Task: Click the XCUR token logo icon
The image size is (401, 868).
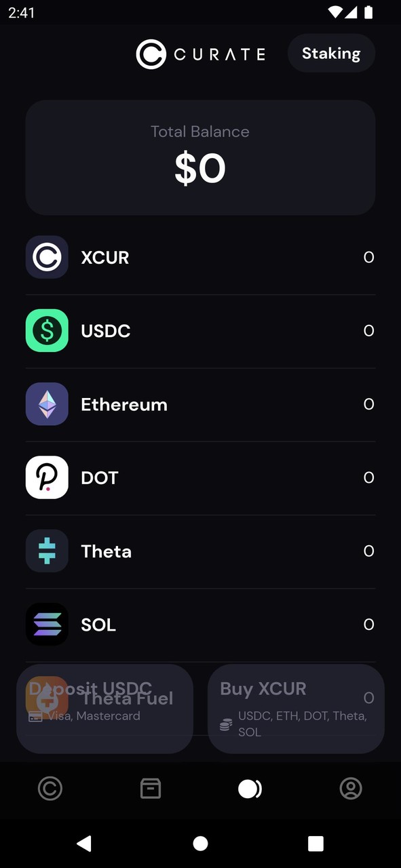Action: pos(47,257)
